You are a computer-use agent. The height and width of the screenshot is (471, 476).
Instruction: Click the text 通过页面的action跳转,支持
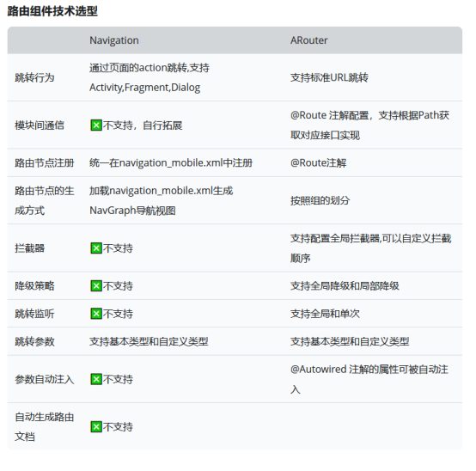pos(150,68)
